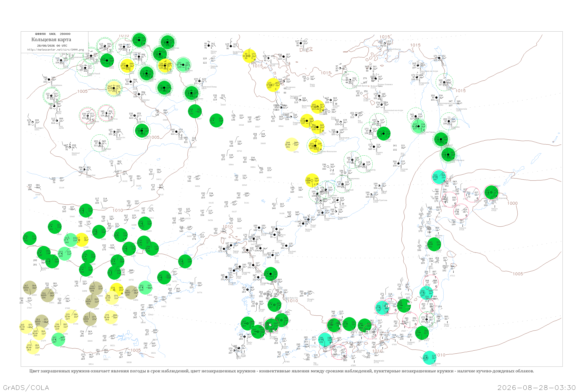
Task: Click the 1000 isobar label
Action: click(x=512, y=203)
